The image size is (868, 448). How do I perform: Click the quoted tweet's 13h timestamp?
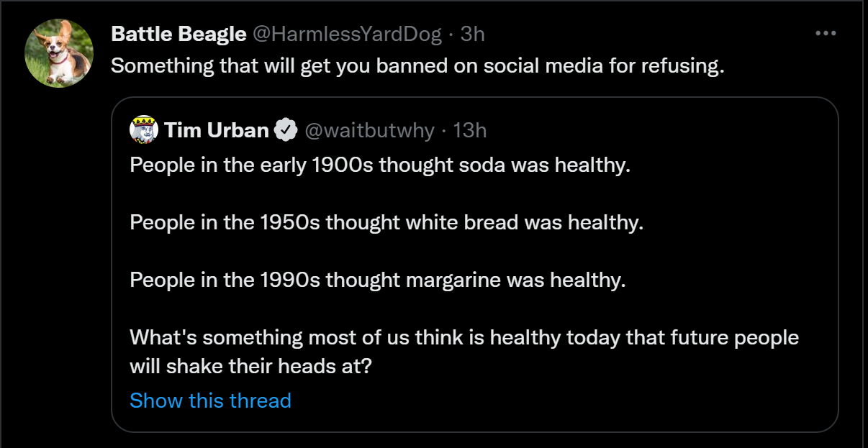[x=471, y=130]
